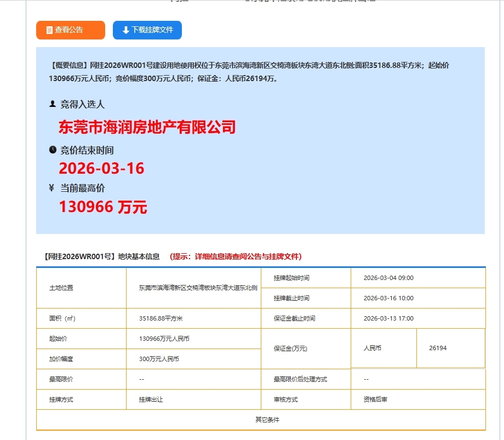Click the 资格后审 review method cell
The width and height of the screenshot is (504, 440).
(375, 399)
